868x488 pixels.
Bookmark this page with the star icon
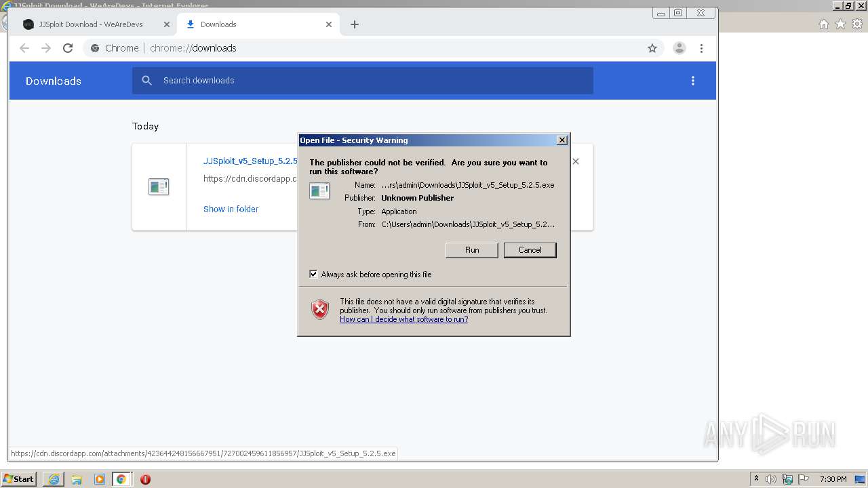652,48
